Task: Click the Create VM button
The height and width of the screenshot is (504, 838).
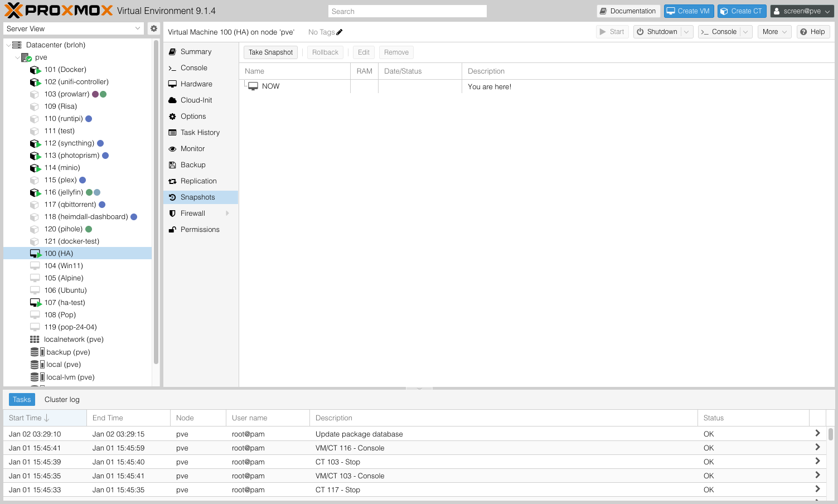Action: (x=689, y=11)
